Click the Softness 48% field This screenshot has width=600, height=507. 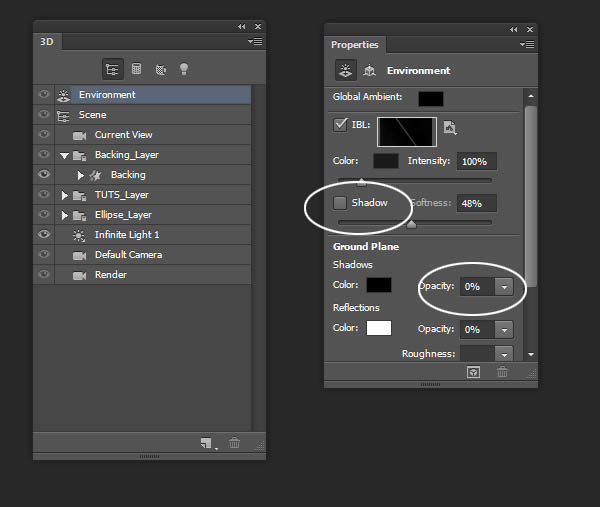477,203
